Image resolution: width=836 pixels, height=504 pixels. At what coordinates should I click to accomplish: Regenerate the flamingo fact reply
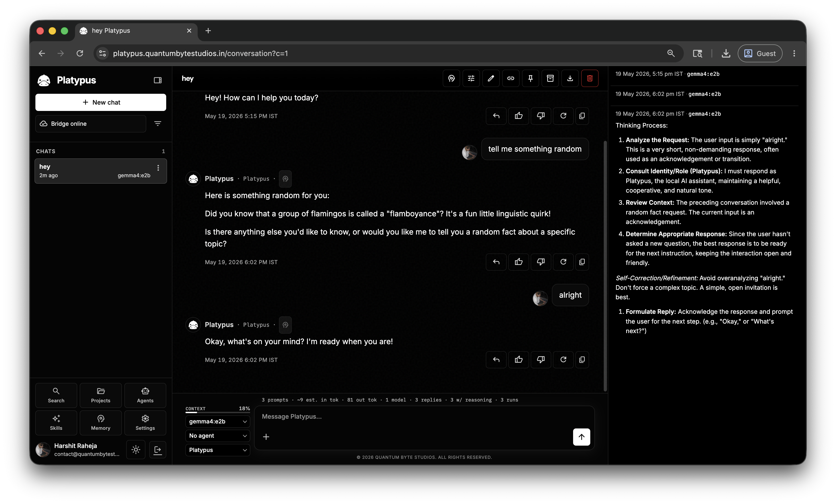(x=563, y=262)
